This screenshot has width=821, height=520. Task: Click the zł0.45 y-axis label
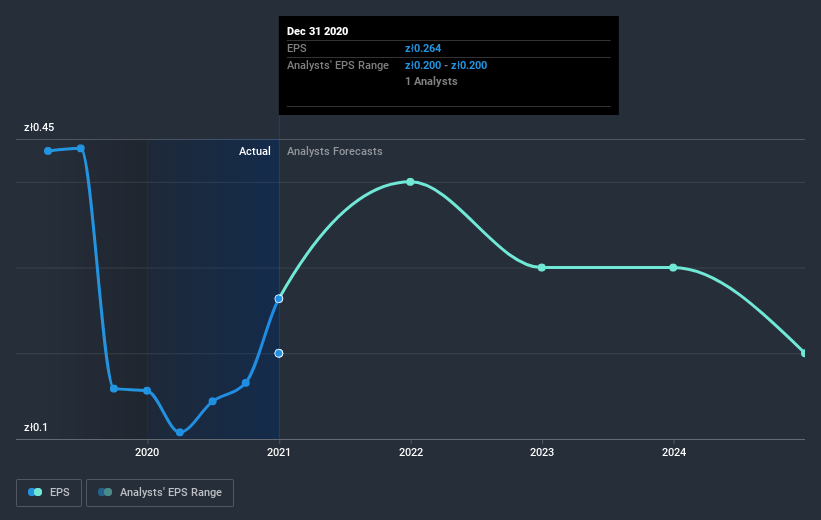[39, 127]
